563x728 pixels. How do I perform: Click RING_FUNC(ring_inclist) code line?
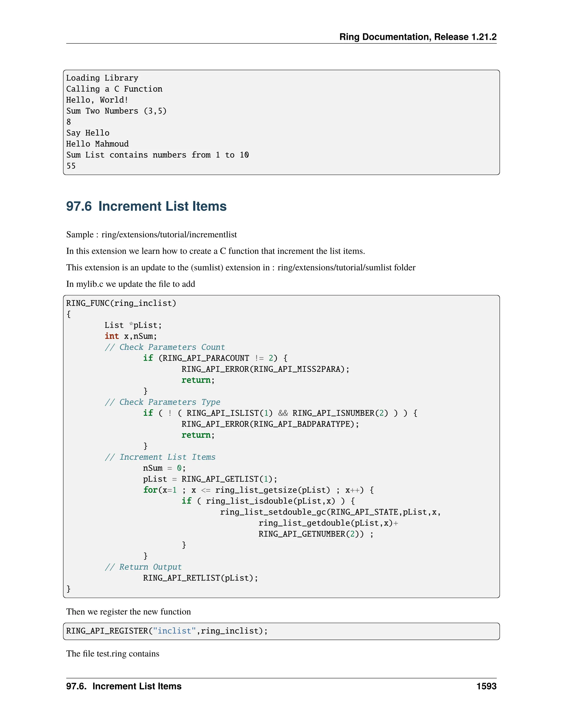pos(121,303)
